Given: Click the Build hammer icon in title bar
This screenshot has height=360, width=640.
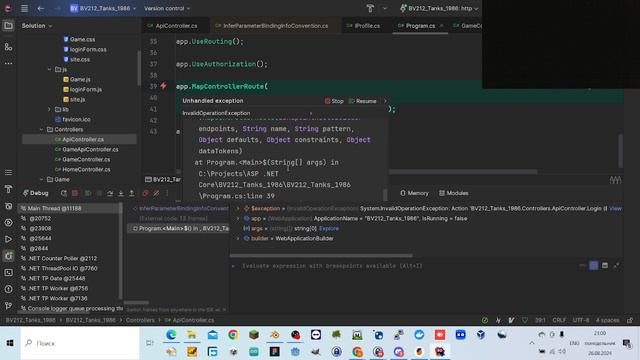Looking at the screenshot, I should coord(370,8).
